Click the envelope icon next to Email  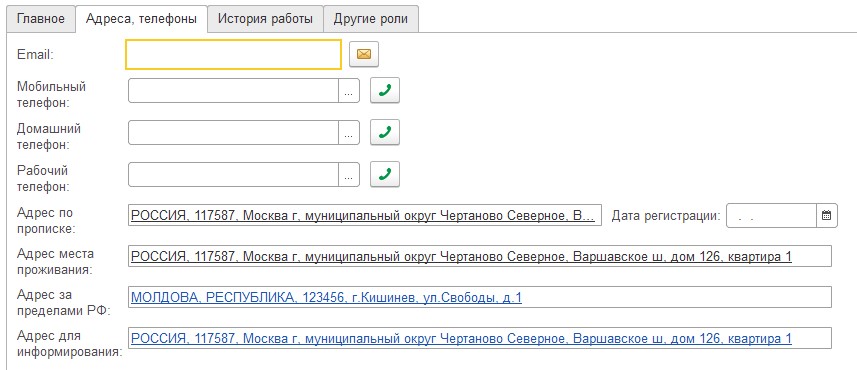coord(364,54)
